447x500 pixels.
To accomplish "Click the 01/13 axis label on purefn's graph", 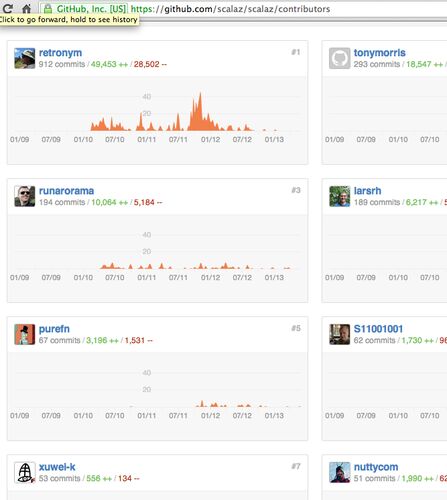I will coord(274,415).
